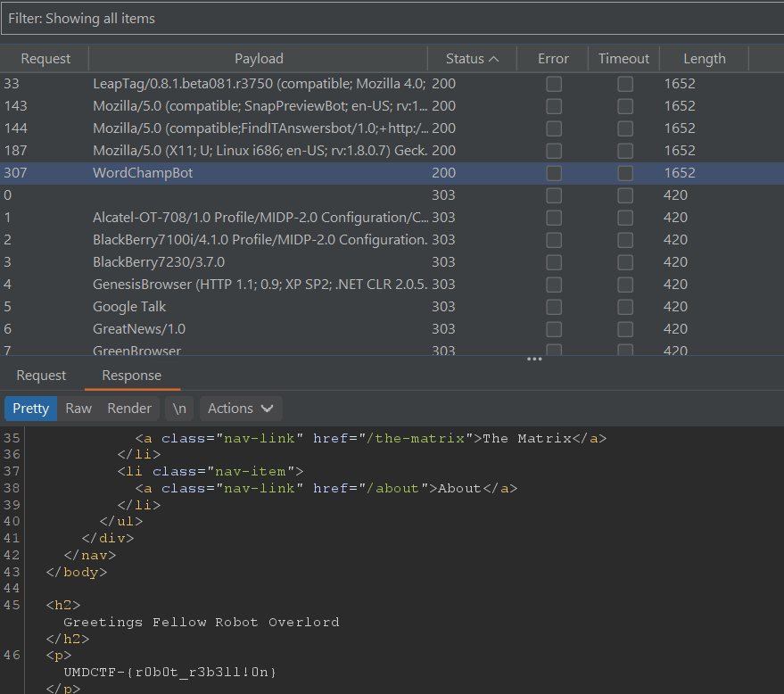This screenshot has height=694, width=784.
Task: Tick the Error checkbox for request 143
Action: [554, 106]
